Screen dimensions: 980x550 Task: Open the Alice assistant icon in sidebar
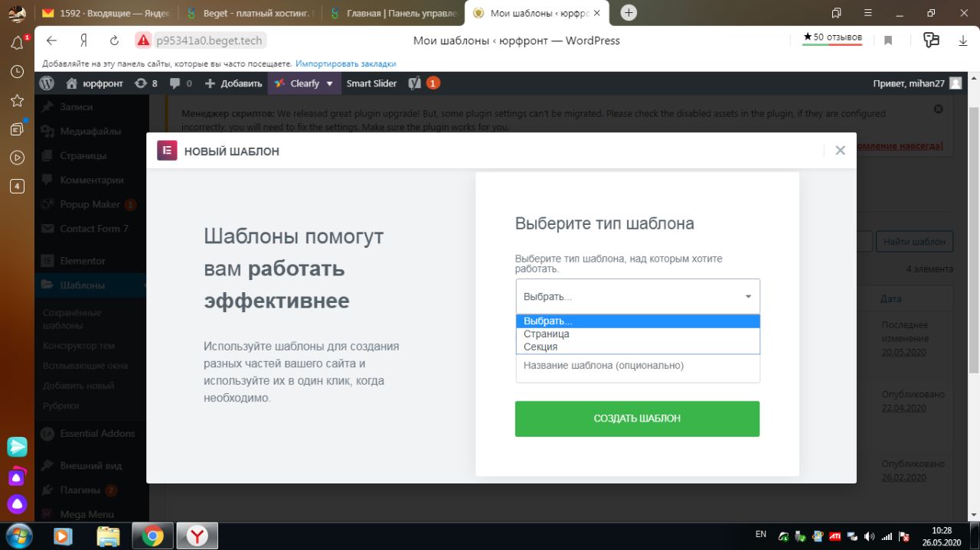(17, 504)
